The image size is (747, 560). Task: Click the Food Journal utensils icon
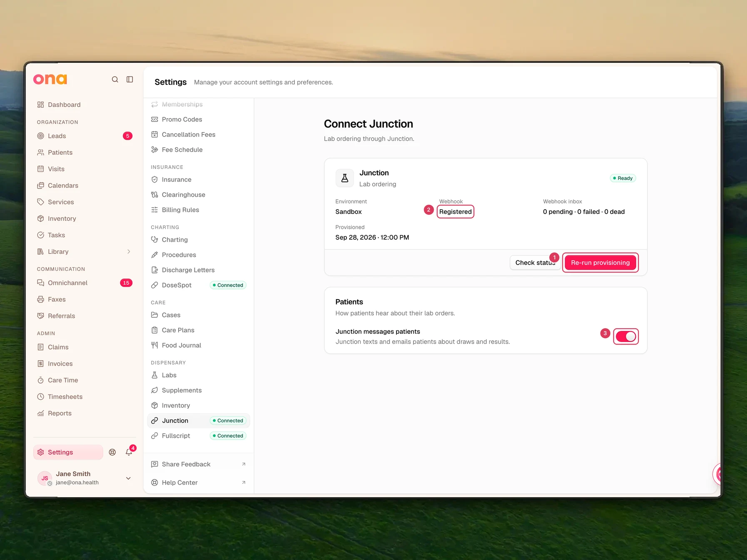pos(154,345)
